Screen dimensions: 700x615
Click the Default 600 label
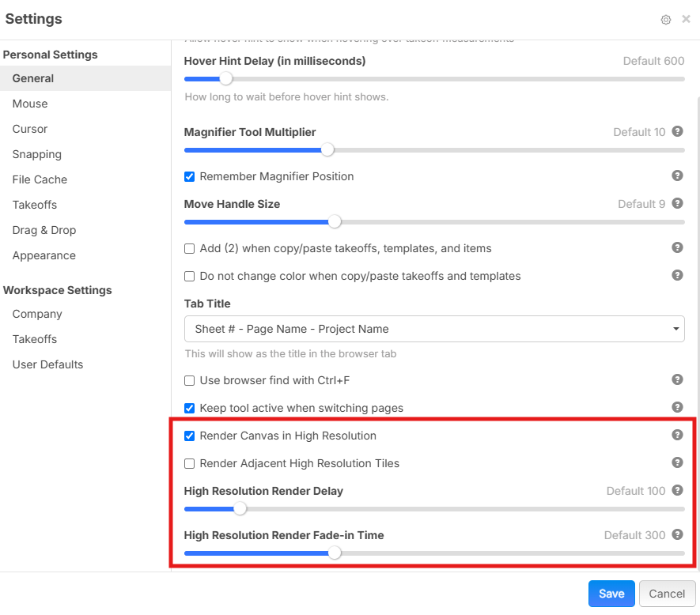653,61
